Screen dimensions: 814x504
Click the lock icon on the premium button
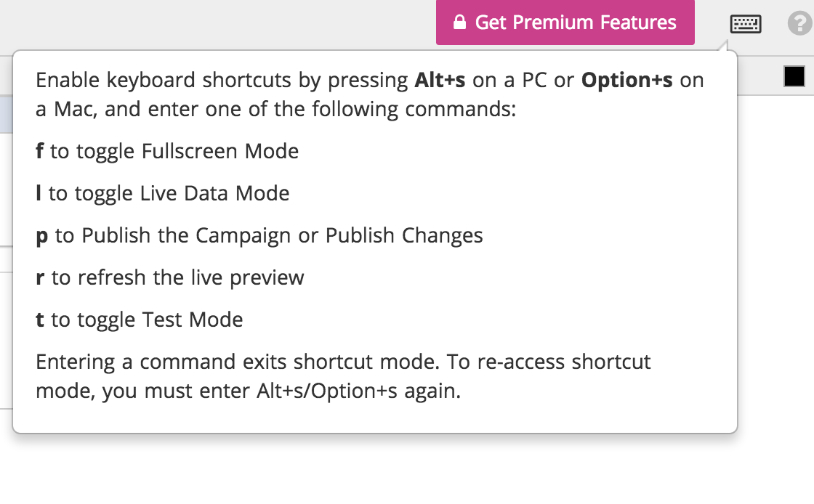pos(460,23)
